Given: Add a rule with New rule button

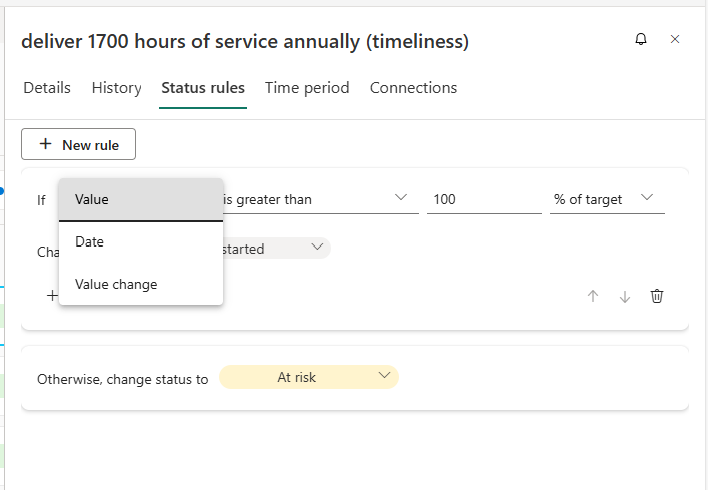Looking at the screenshot, I should [x=78, y=145].
